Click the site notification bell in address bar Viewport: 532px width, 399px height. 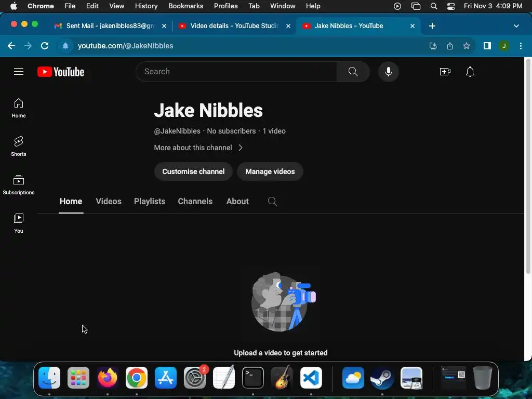65,46
